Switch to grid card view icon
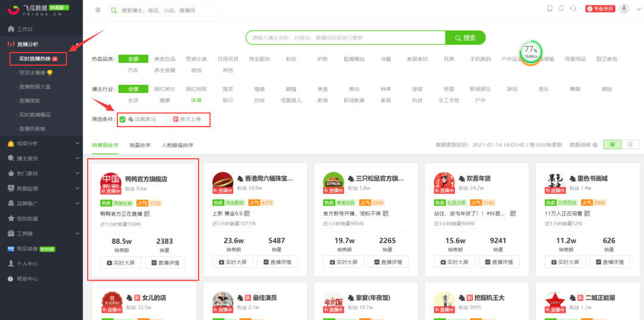The width and height of the screenshot is (644, 320). pos(612,144)
